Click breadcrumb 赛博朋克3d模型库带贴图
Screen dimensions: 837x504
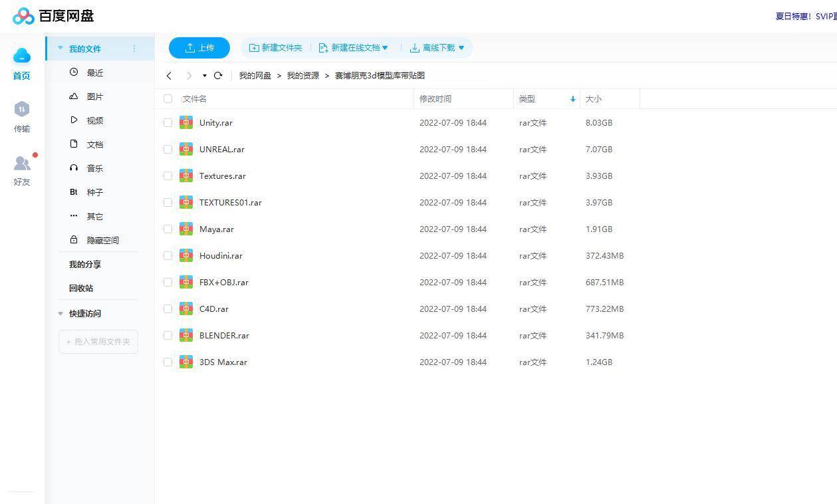(x=380, y=76)
